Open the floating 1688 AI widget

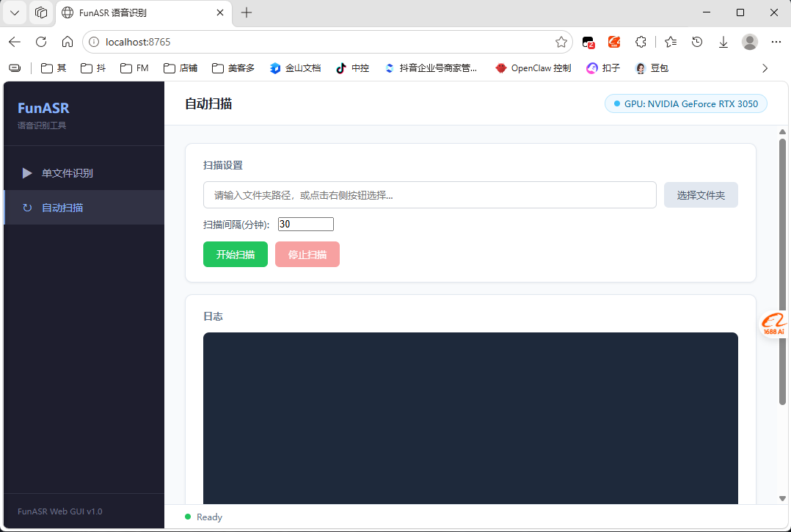pos(773,324)
